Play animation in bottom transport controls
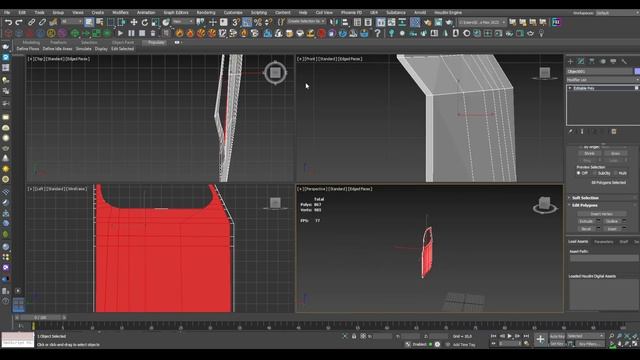This screenshot has width=640, height=360. 509,336
